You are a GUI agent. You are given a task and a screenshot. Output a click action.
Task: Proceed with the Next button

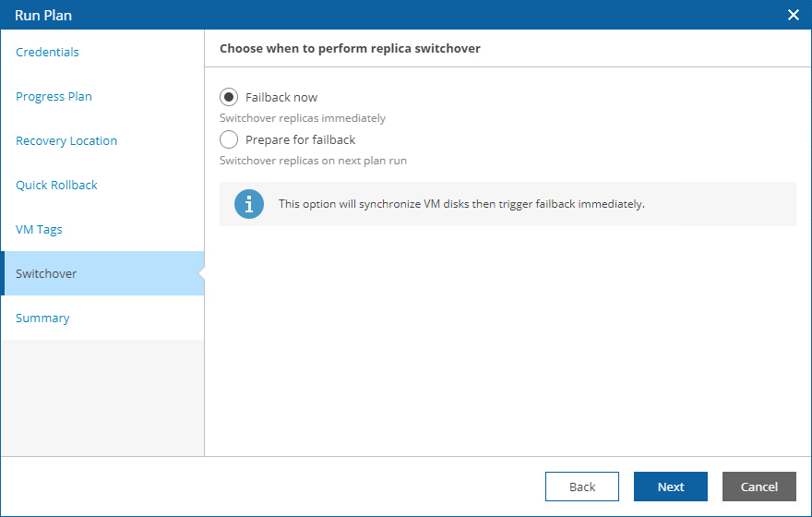(x=671, y=487)
